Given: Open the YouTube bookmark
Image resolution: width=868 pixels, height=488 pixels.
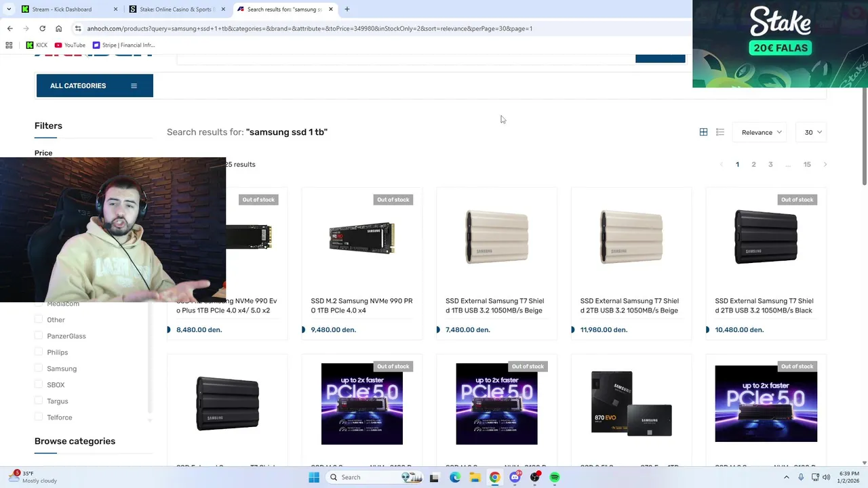Looking at the screenshot, I should pyautogui.click(x=70, y=45).
